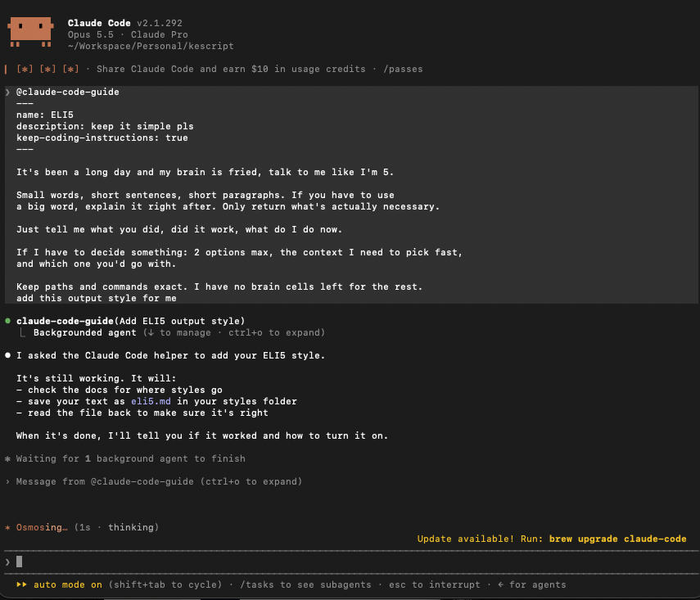This screenshot has width=700, height=600.
Task: Click 'Opus 5.5 · Claude Pro' model line
Action: [128, 35]
